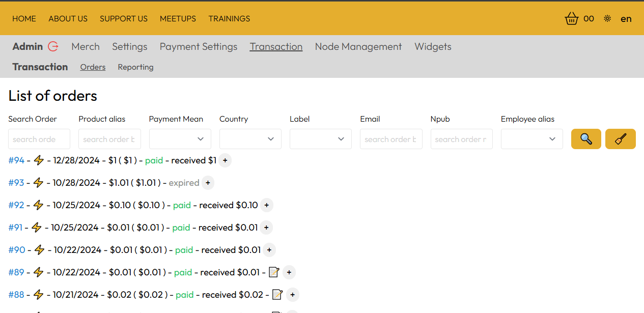Open the Label filter dropdown
Image resolution: width=644 pixels, height=313 pixels.
point(320,139)
